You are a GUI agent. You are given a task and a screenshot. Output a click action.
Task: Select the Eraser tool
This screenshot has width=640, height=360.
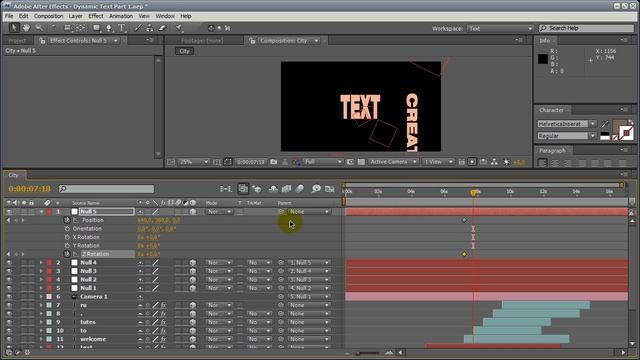(x=162, y=28)
